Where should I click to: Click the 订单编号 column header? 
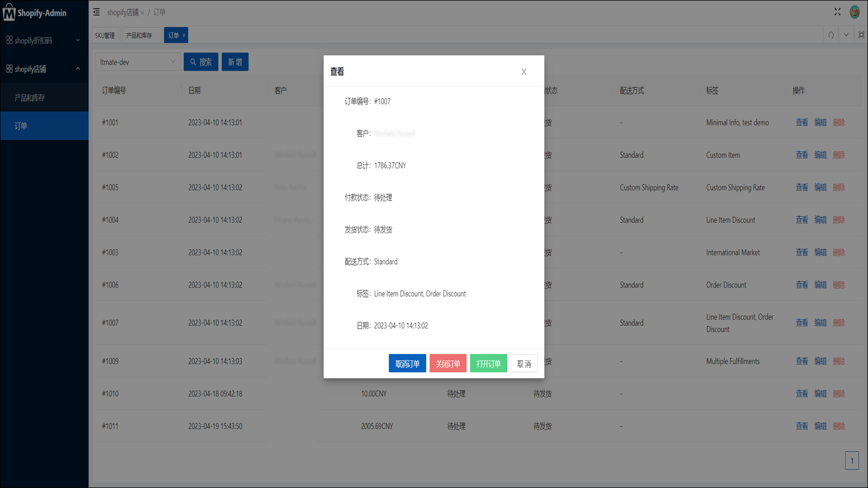[x=114, y=91]
